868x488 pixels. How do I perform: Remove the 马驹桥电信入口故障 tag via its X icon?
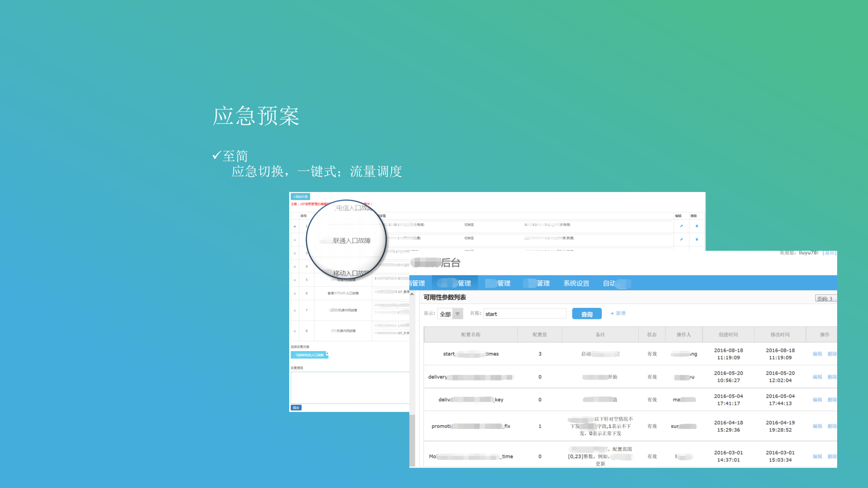click(327, 354)
